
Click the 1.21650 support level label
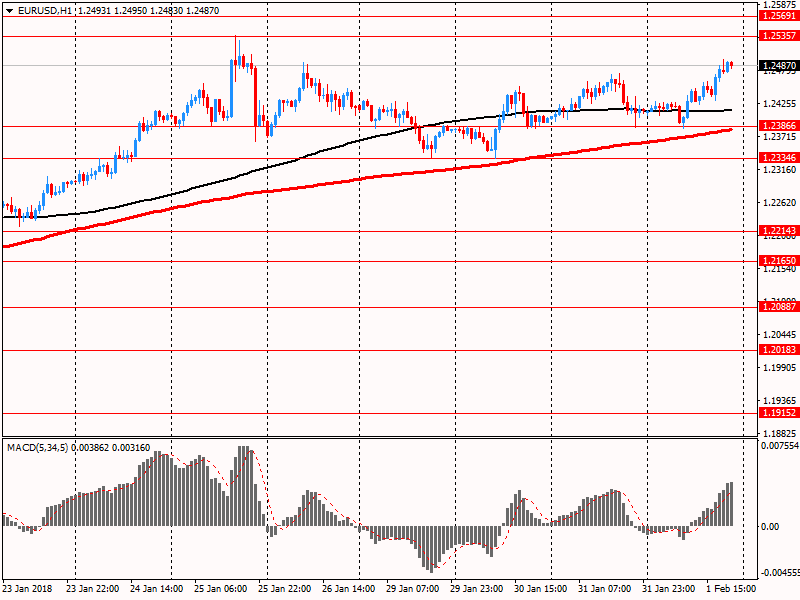click(779, 261)
